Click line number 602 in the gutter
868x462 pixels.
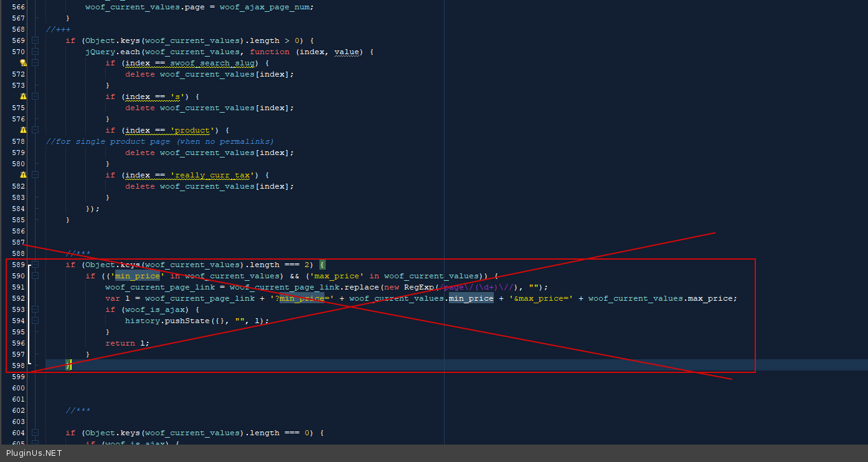coord(18,410)
